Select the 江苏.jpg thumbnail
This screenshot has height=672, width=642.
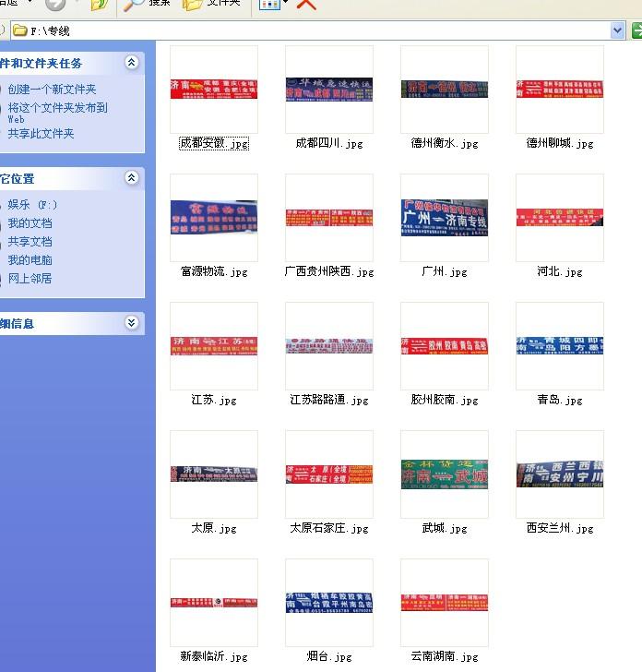214,346
